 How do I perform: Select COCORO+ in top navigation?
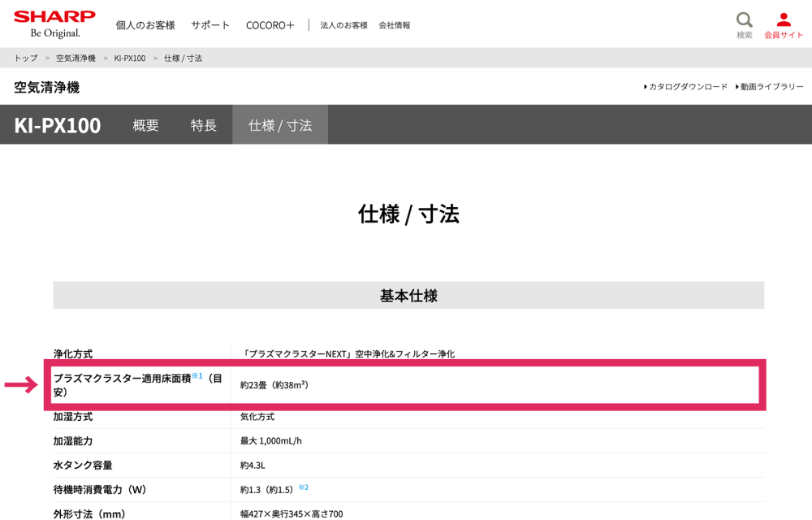pyautogui.click(x=270, y=25)
